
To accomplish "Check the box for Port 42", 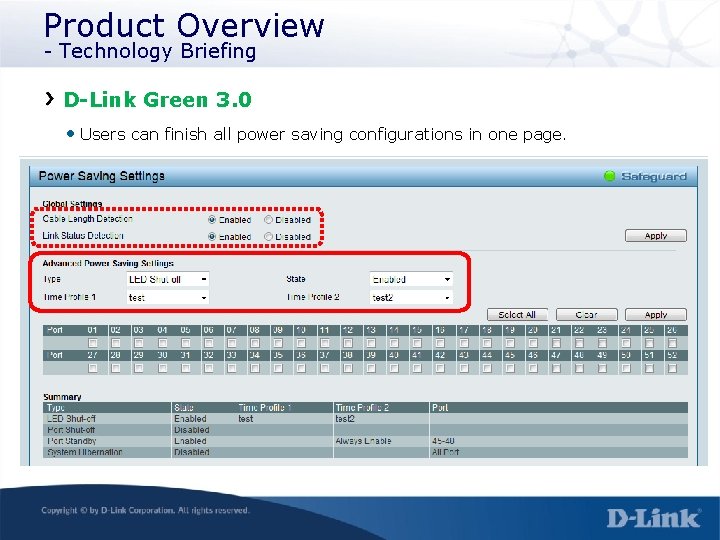I will [440, 368].
